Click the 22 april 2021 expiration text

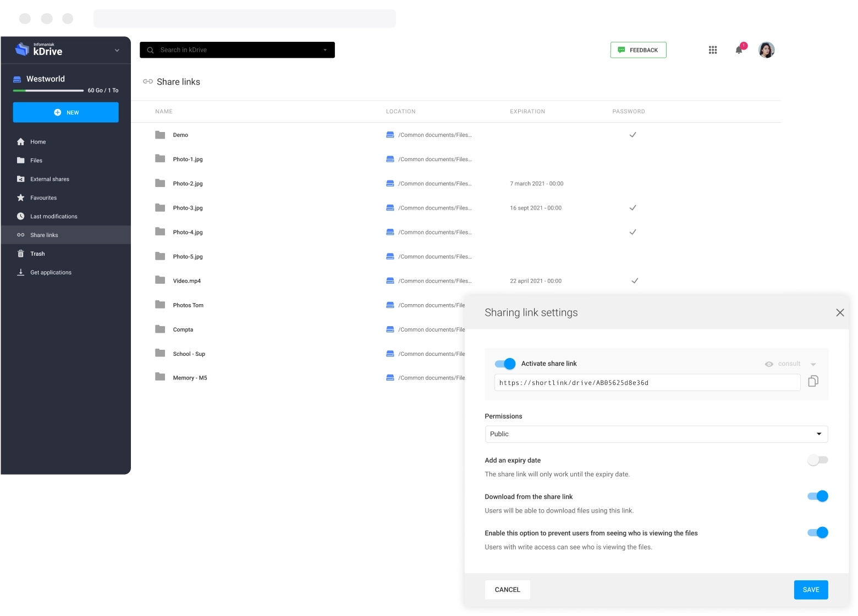536,281
